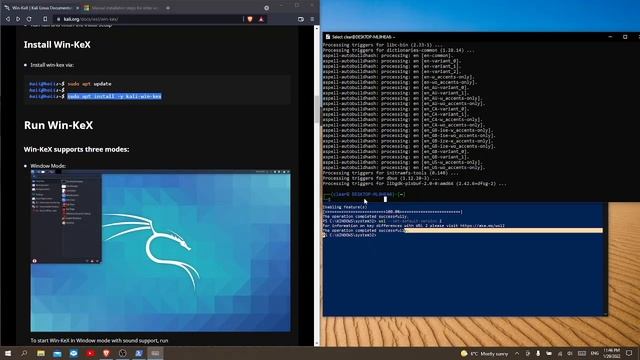This screenshot has width=640, height=360.
Task: Open Windows taskbar search
Action: (24, 353)
